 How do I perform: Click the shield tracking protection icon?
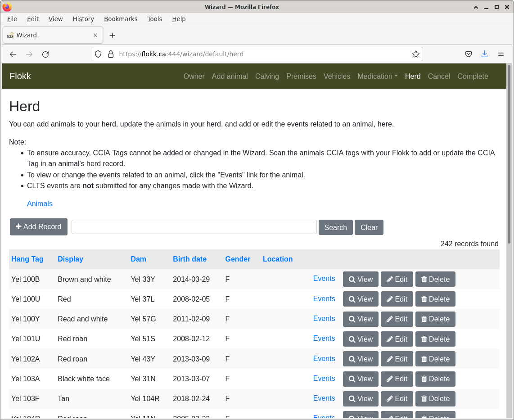point(98,54)
